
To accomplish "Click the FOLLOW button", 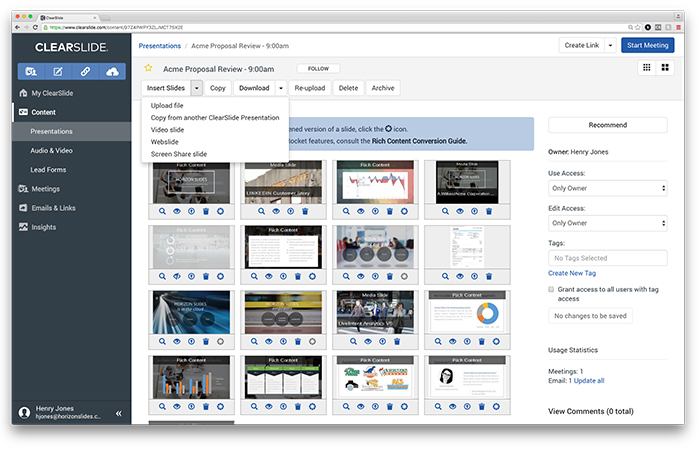I will coord(318,69).
